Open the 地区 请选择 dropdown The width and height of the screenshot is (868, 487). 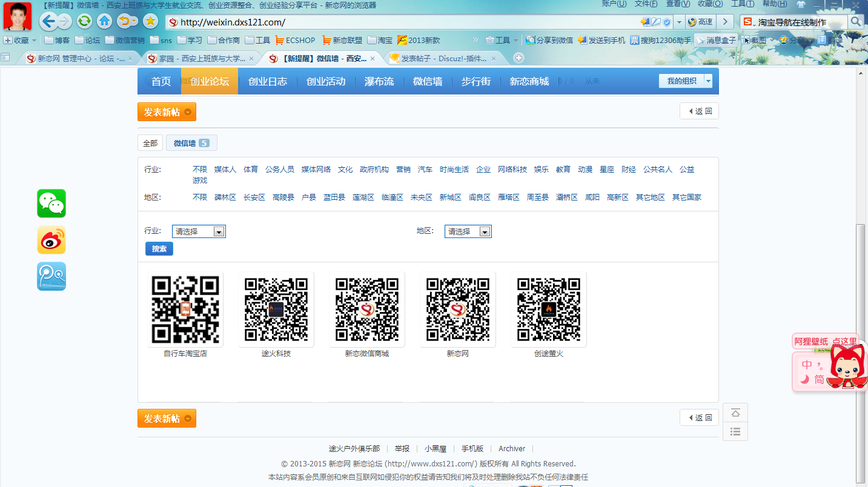click(x=468, y=231)
